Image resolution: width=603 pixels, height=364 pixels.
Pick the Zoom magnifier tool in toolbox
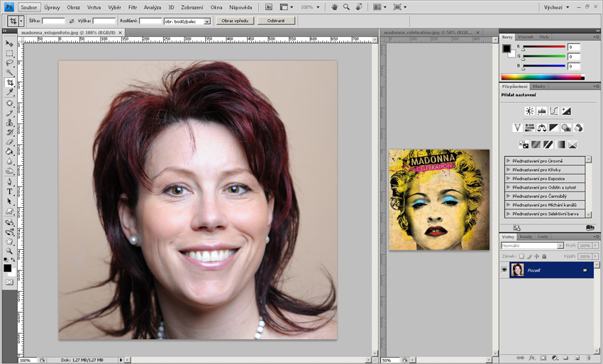click(x=10, y=250)
